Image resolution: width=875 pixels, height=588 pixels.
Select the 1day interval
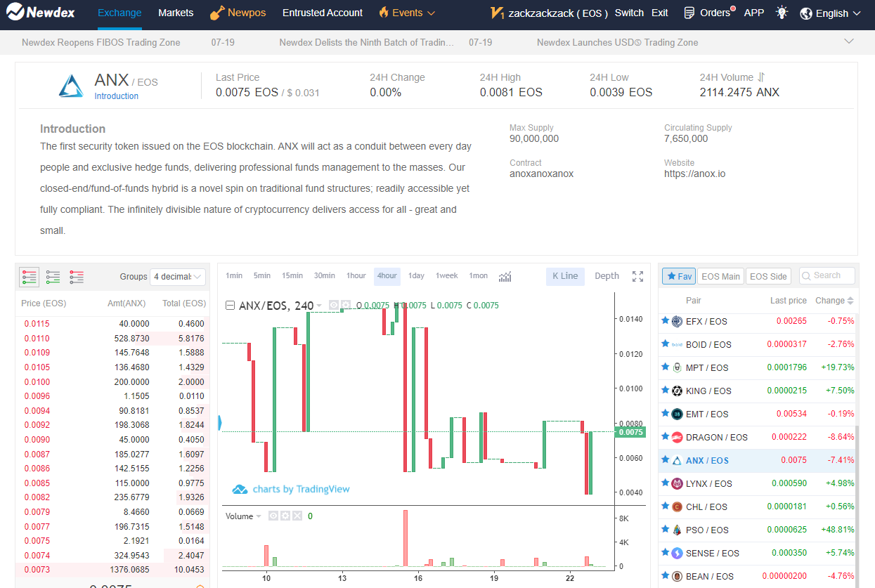pyautogui.click(x=416, y=276)
